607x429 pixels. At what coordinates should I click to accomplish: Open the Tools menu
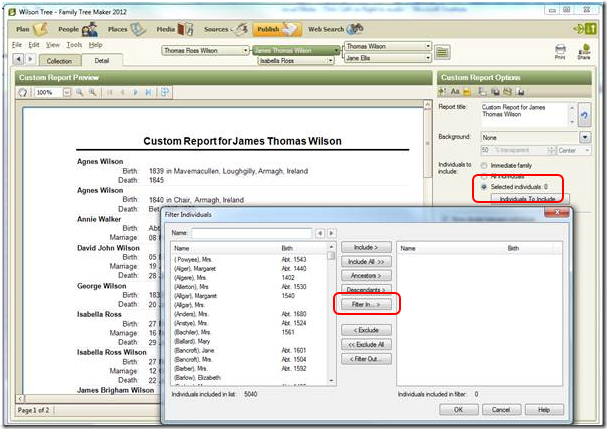click(74, 45)
